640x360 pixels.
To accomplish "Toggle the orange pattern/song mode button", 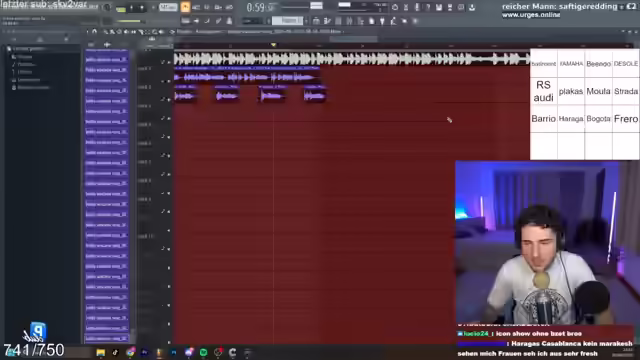I will coord(185,7).
